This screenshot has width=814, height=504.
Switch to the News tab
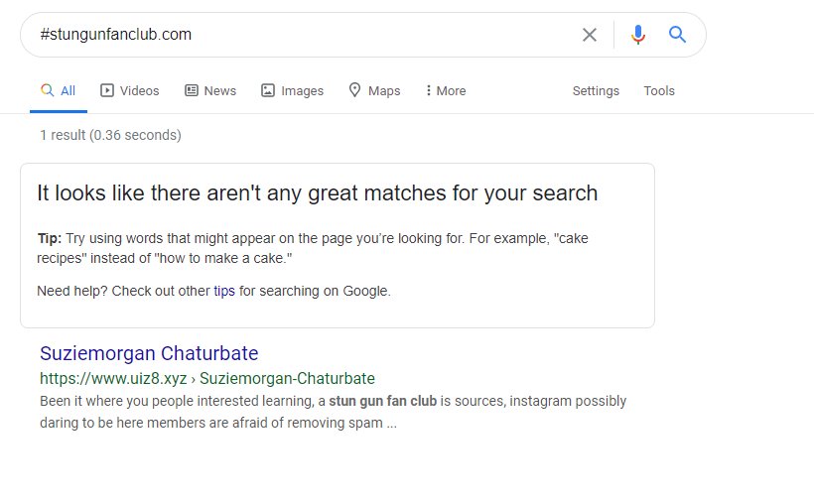[x=210, y=91]
